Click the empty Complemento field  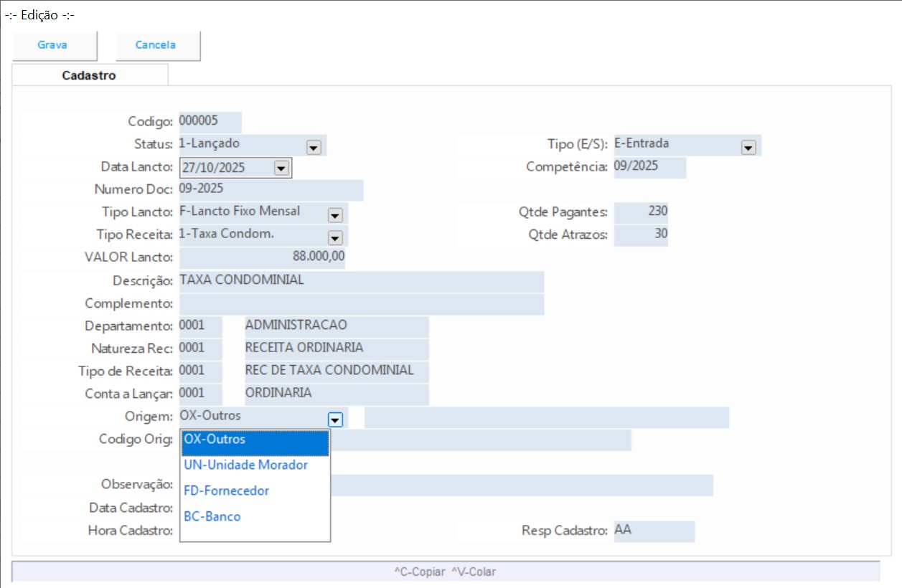pos(361,303)
